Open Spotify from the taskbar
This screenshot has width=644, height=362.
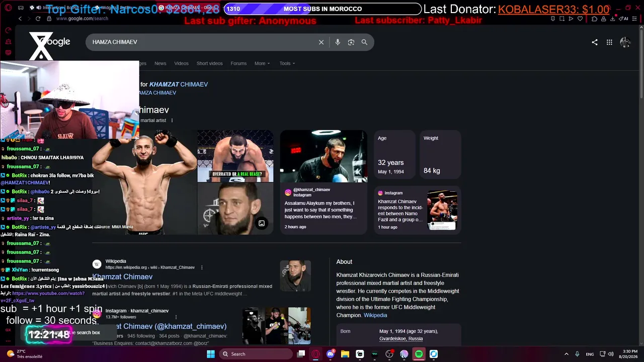419,354
